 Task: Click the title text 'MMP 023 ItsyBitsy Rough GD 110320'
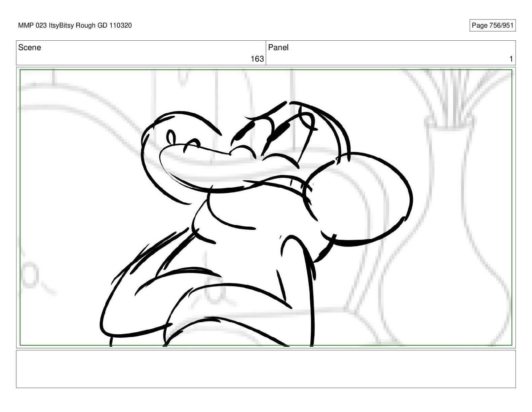[x=75, y=25]
